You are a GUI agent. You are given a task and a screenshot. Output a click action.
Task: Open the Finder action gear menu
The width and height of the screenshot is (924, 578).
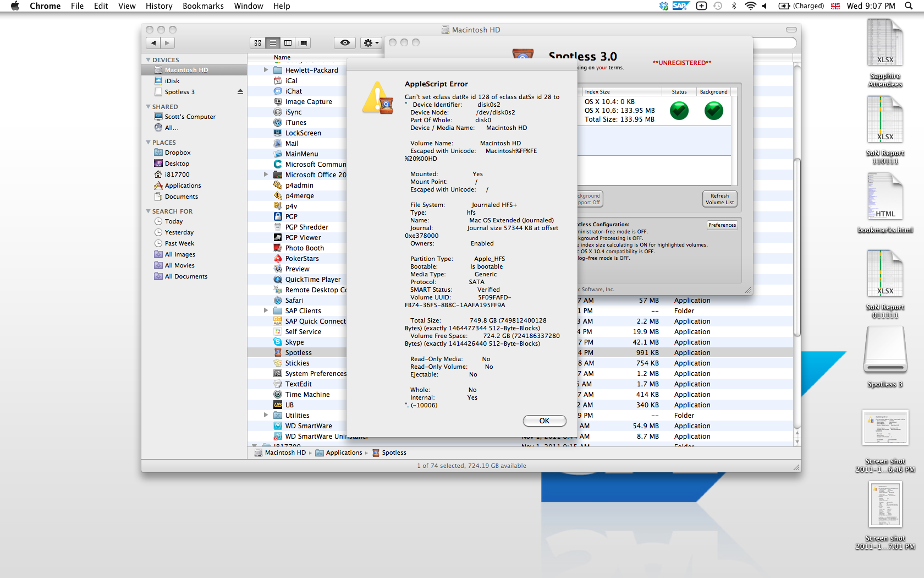point(371,43)
